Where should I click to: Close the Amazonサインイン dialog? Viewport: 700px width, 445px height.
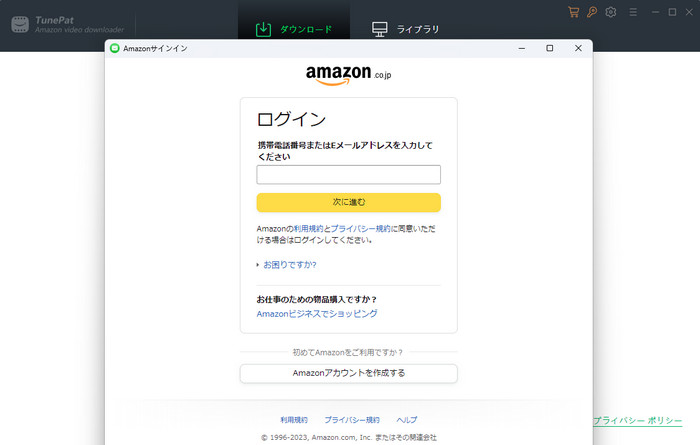578,48
